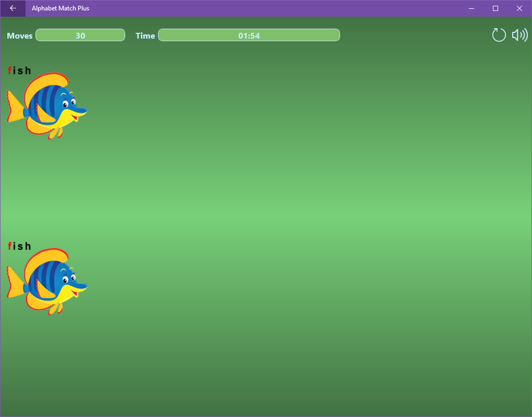Click the back arrow in title bar
The height and width of the screenshot is (417, 532).
coord(13,8)
